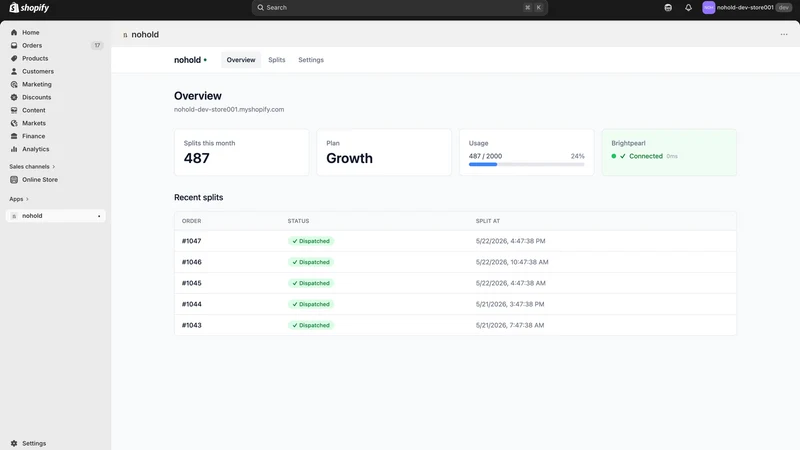Click the Growth plan card
The width and height of the screenshot is (800, 450).
(x=384, y=152)
